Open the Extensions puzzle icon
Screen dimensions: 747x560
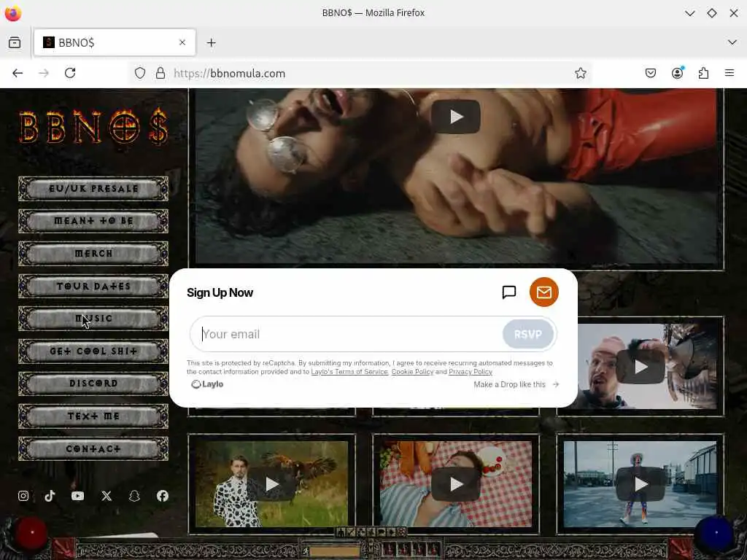coord(704,73)
